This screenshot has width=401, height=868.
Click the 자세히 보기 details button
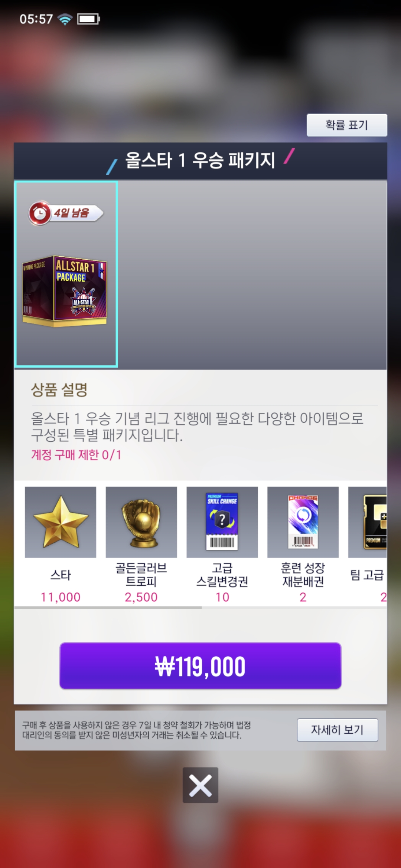point(338,730)
